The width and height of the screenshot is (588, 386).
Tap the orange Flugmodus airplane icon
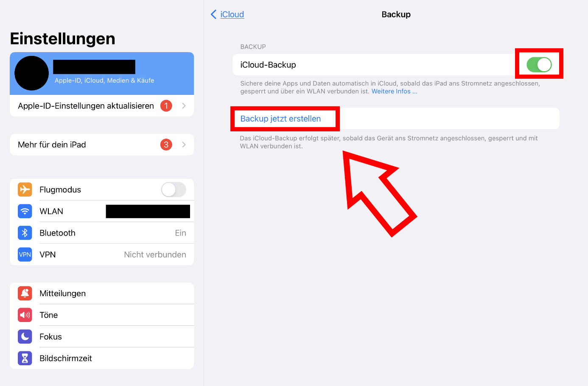(25, 189)
